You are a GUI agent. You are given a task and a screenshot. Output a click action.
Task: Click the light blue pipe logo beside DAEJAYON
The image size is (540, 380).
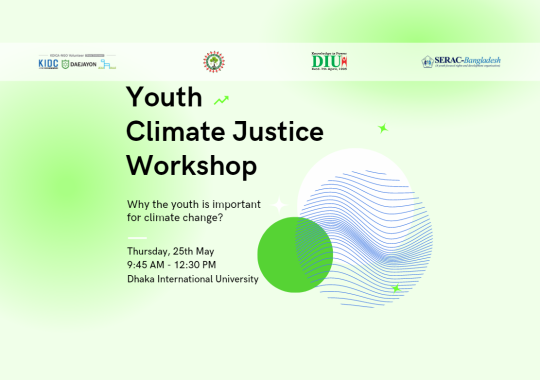coord(107,64)
